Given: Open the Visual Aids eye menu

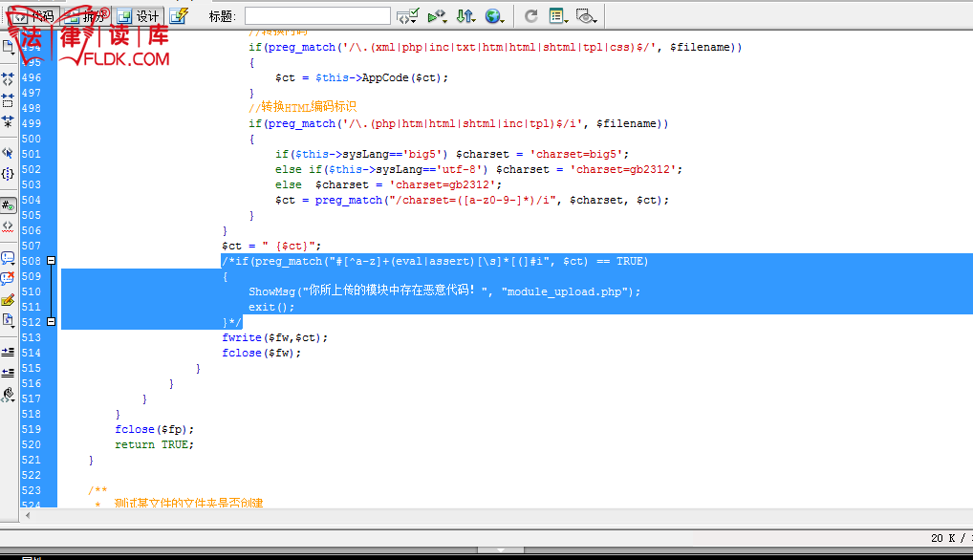Looking at the screenshot, I should click(587, 16).
